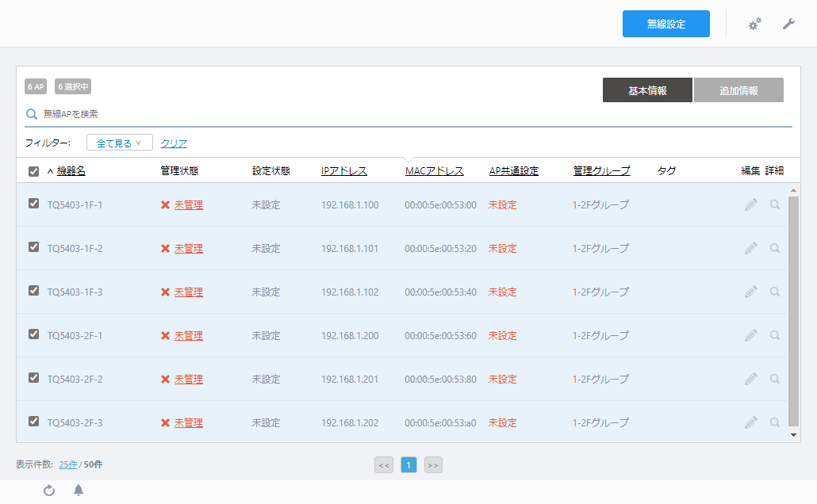The image size is (817, 504).
Task: Sort by 機器名 column header
Action: click(71, 171)
